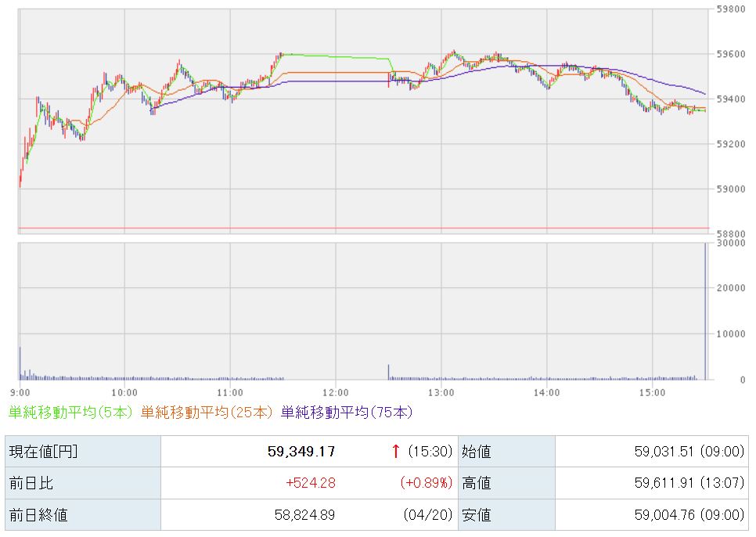
Task: Click the 単純移動平均(5本) green legend label
Action: tap(70, 412)
